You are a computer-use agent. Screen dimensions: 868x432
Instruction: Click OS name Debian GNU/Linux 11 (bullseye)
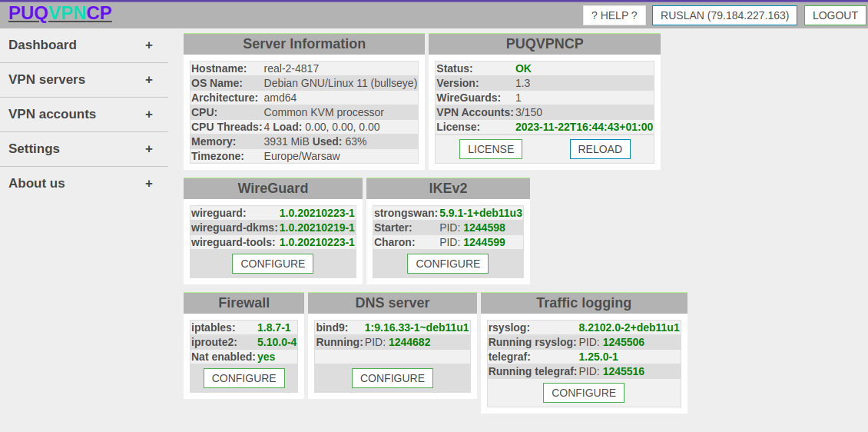click(340, 83)
